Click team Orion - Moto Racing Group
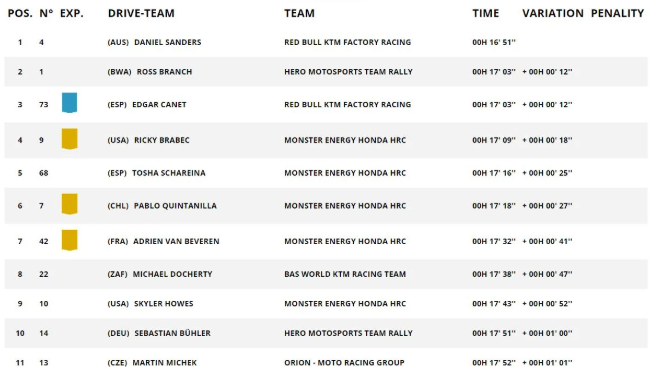The image size is (652, 375). pyautogui.click(x=344, y=363)
